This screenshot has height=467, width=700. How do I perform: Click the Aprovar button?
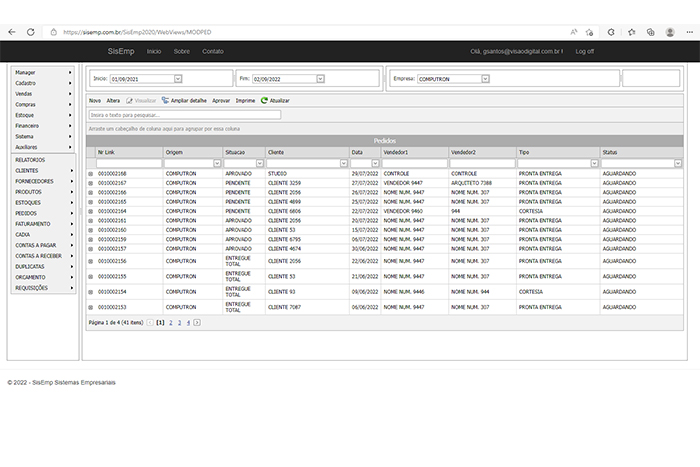coord(221,101)
